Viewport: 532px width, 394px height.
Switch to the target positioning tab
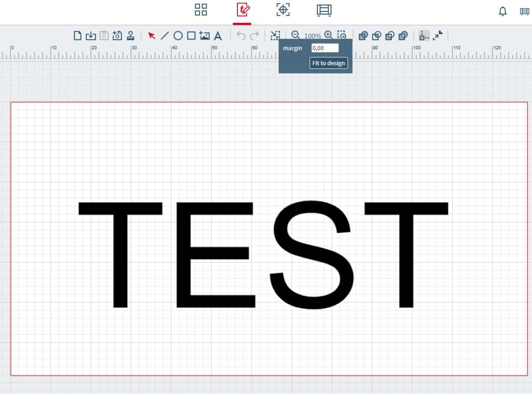(x=283, y=10)
